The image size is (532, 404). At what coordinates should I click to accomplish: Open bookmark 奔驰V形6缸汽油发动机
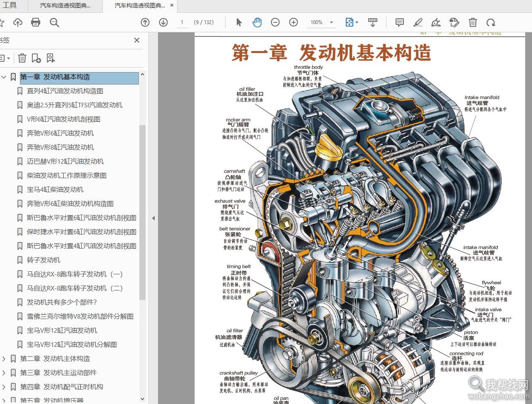61,133
